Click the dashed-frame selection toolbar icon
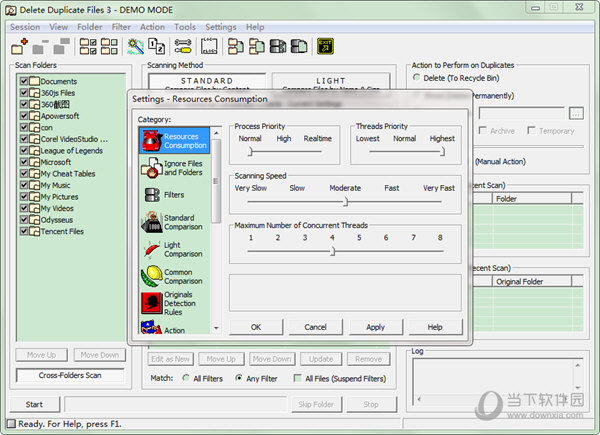Screen dimensions: 600x435 coord(209,46)
